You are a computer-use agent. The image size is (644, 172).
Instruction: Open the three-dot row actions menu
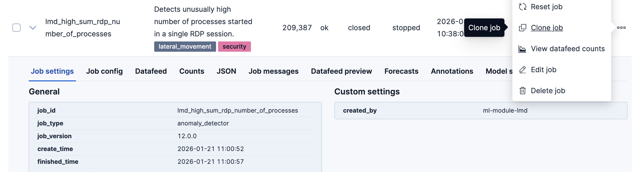[x=621, y=28]
